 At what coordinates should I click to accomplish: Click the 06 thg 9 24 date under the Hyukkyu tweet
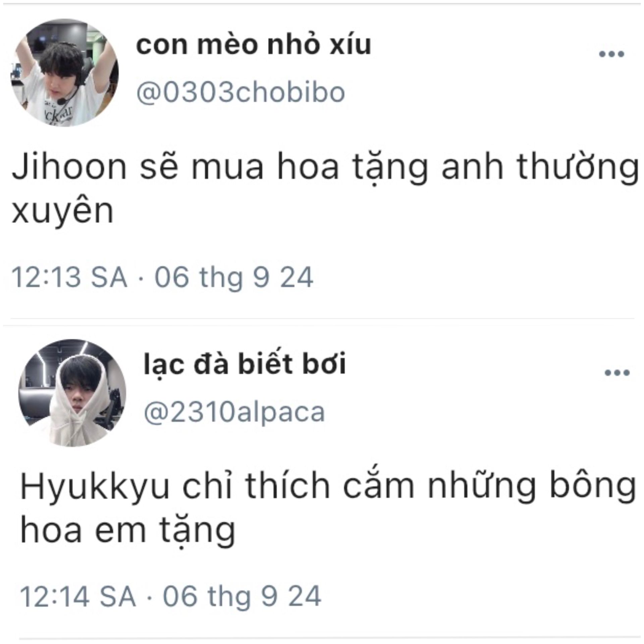coord(242,597)
